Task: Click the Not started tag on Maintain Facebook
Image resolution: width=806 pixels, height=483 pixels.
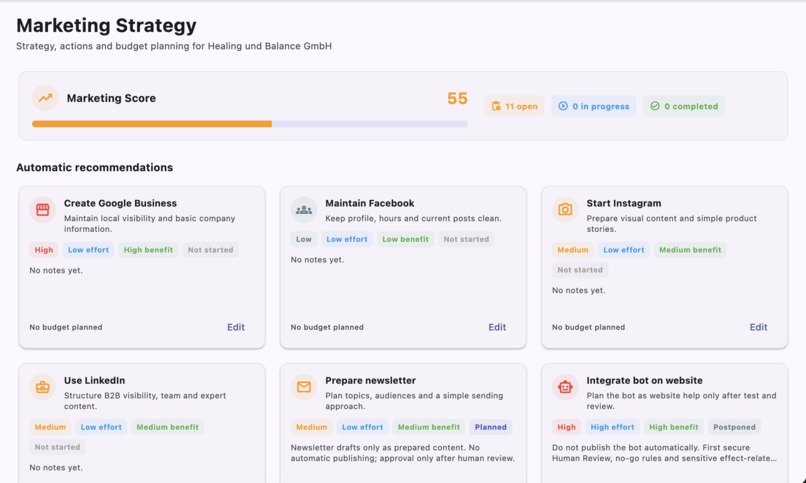Action: [466, 239]
